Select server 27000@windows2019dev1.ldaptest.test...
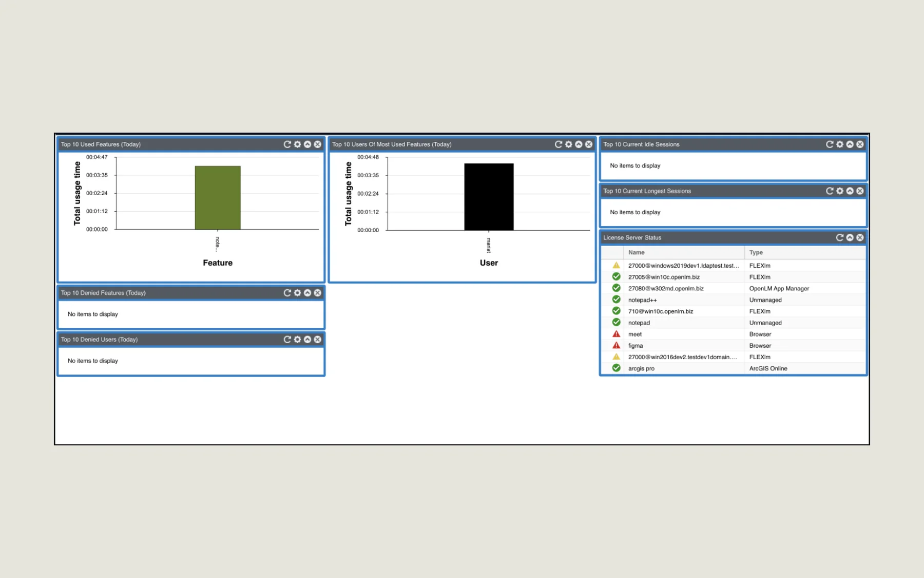 pos(683,266)
